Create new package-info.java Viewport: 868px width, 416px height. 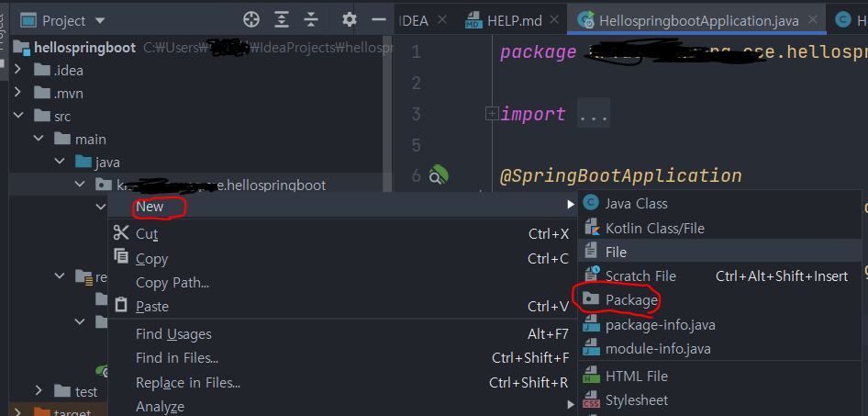(x=719, y=324)
